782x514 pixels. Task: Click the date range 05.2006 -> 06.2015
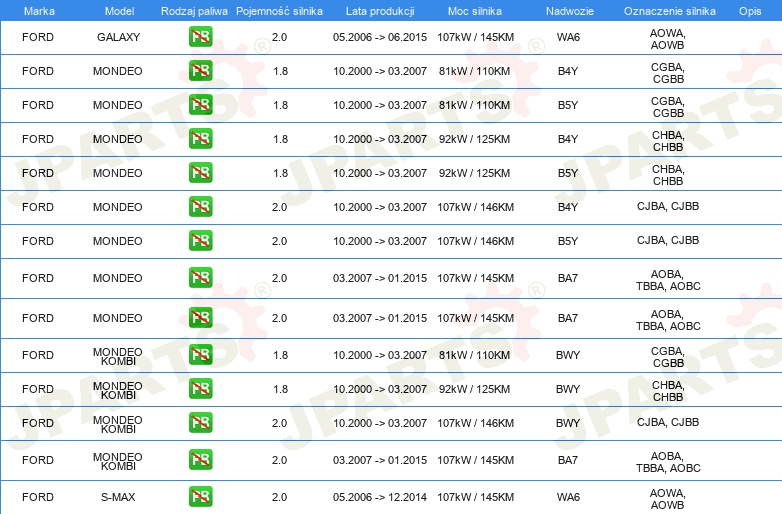[380, 37]
